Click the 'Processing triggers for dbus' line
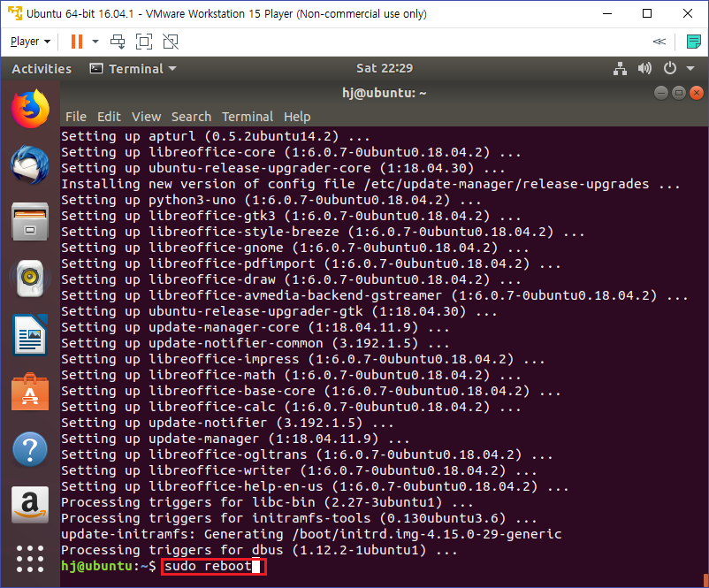This screenshot has height=588, width=709. [x=259, y=550]
